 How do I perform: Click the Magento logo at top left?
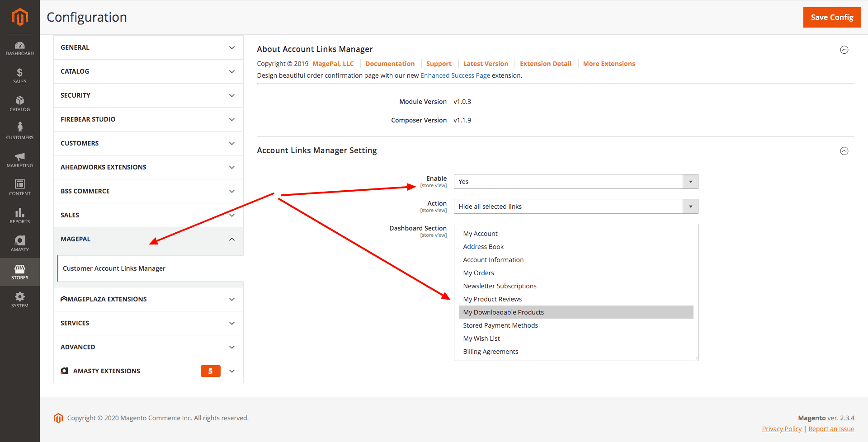pyautogui.click(x=19, y=17)
